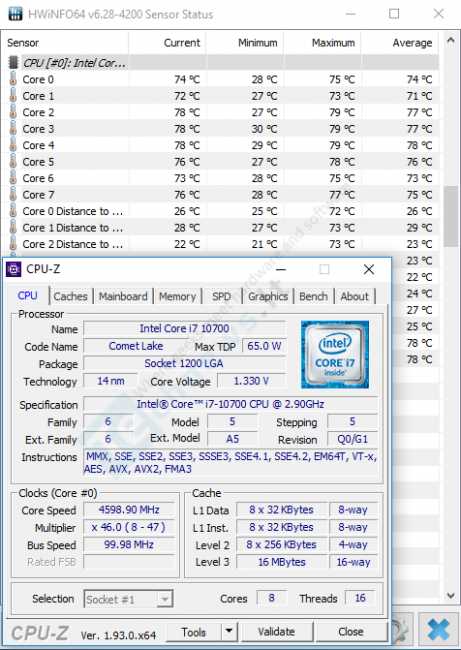Image resolution: width=461 pixels, height=650 pixels.
Task: Click the Tools button
Action: 194,632
